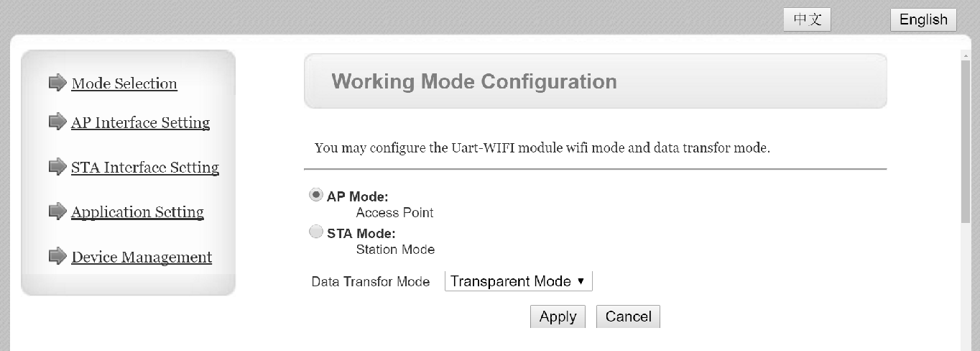Viewport: 980px width, 351px height.
Task: Select the STA Mode radio button
Action: (315, 232)
